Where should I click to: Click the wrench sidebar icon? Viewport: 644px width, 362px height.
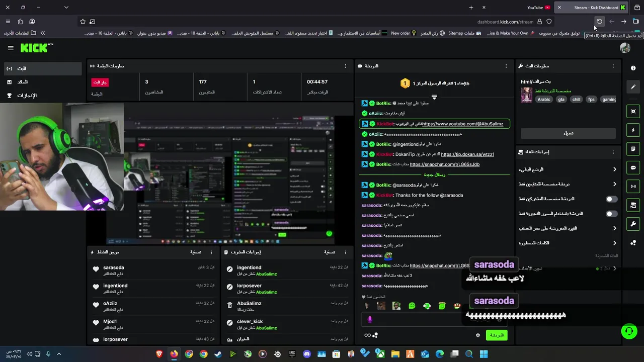click(633, 224)
